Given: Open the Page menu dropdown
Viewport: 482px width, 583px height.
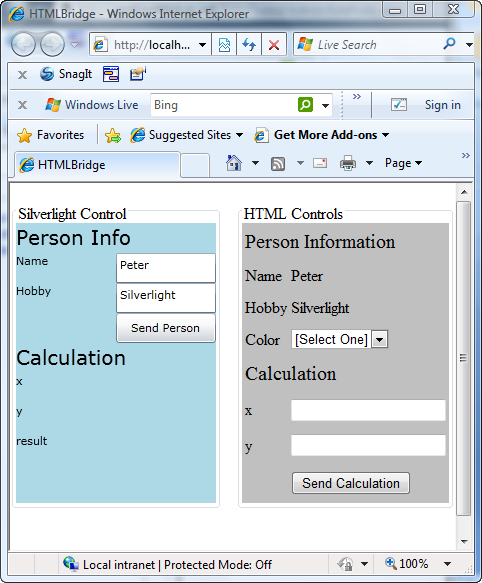Looking at the screenshot, I should pos(403,163).
